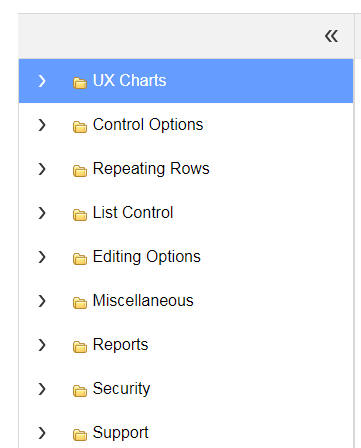Click the Repeating Rows folder icon
361x448 pixels.
[x=80, y=171]
